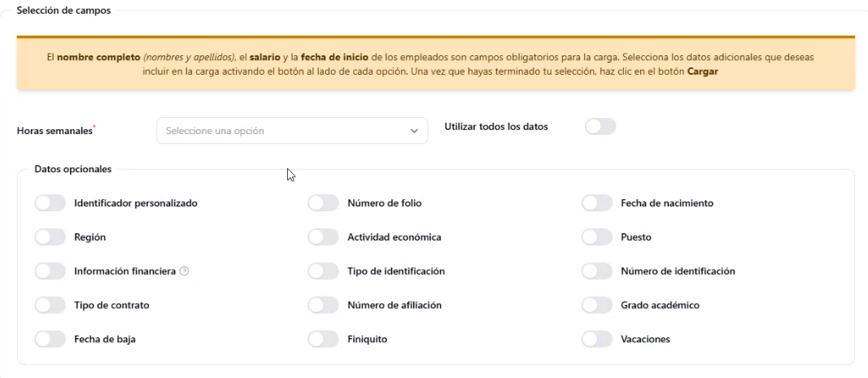This screenshot has height=378, width=868.
Task: Enable the Grado académico toggle
Action: coord(597,305)
